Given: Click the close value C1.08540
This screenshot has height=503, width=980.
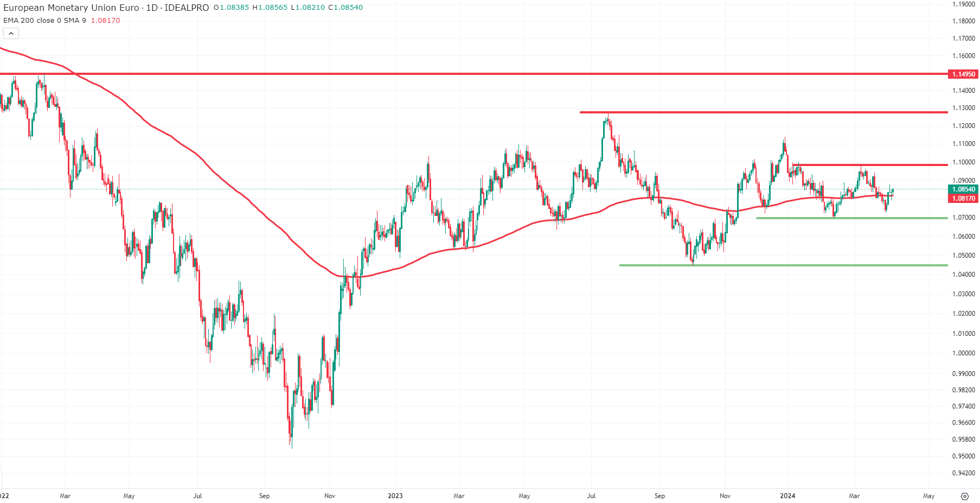Looking at the screenshot, I should point(345,8).
